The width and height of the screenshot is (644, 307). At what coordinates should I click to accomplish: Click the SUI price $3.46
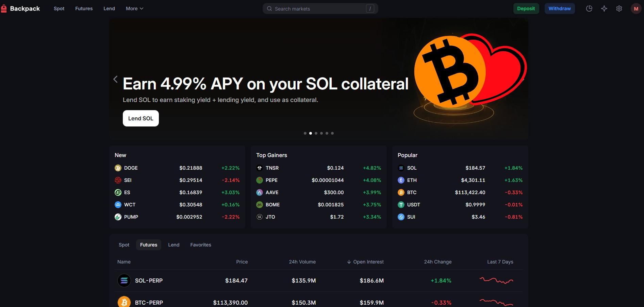(x=478, y=217)
